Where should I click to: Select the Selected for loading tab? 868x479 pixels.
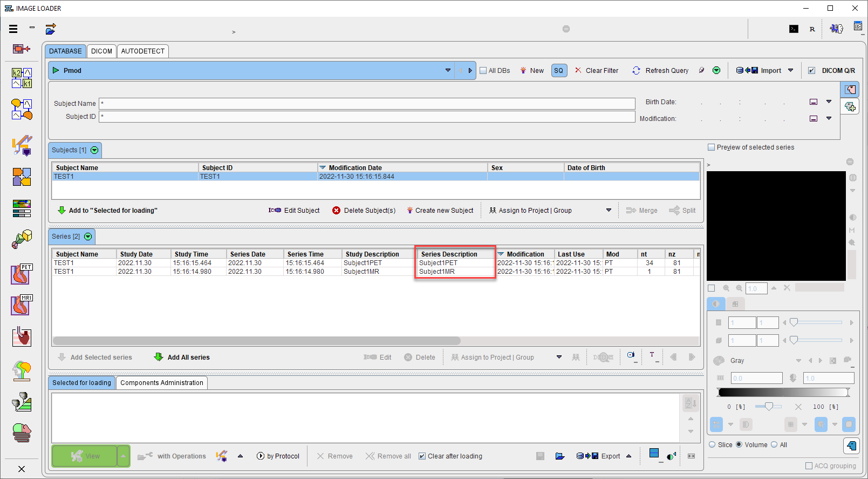point(81,383)
